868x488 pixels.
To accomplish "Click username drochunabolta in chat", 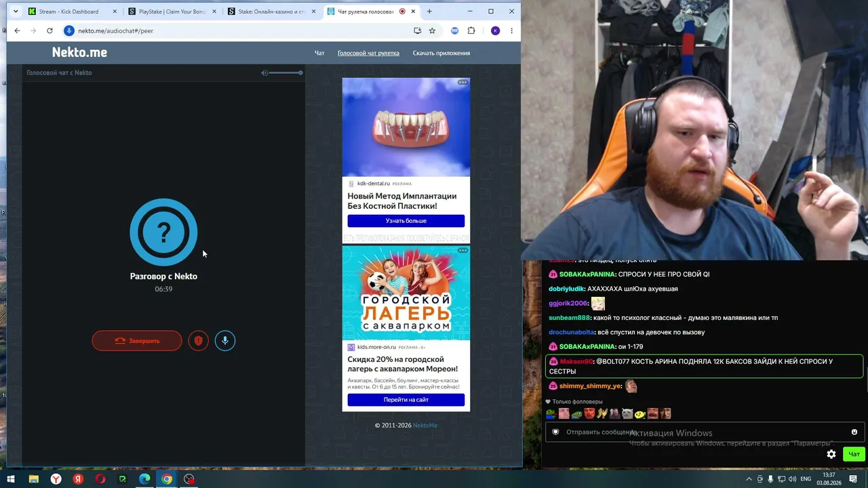I will pos(572,332).
